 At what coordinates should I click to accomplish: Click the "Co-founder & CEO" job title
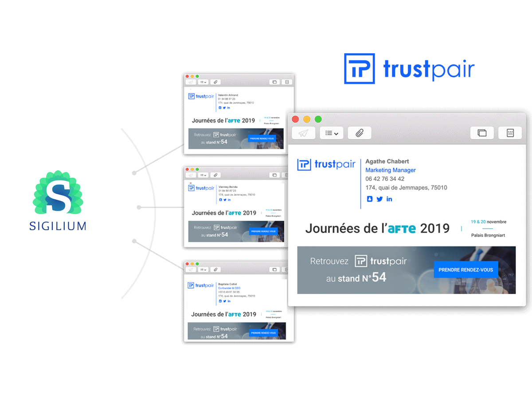click(x=229, y=288)
